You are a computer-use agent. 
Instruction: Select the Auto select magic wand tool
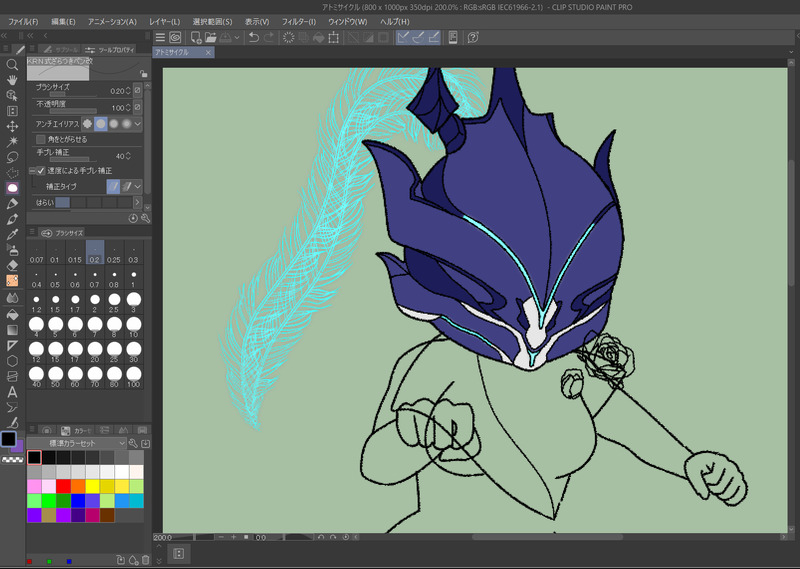12,141
